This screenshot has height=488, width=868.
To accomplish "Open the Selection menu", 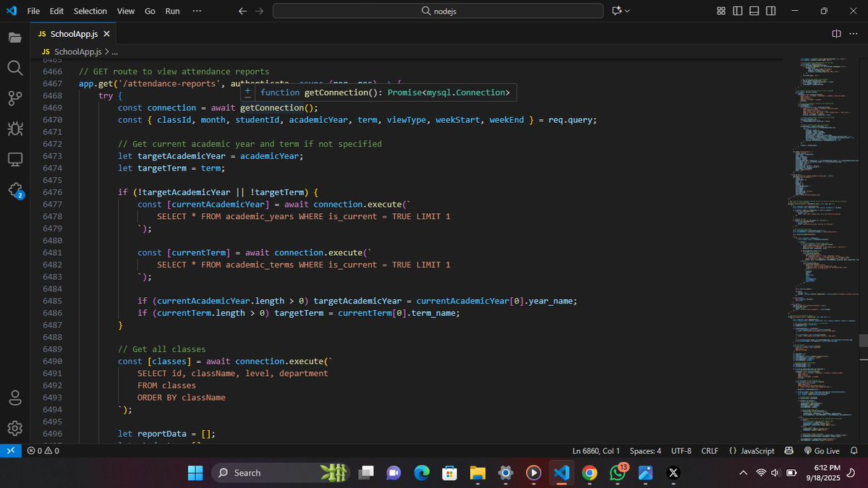I will (90, 11).
